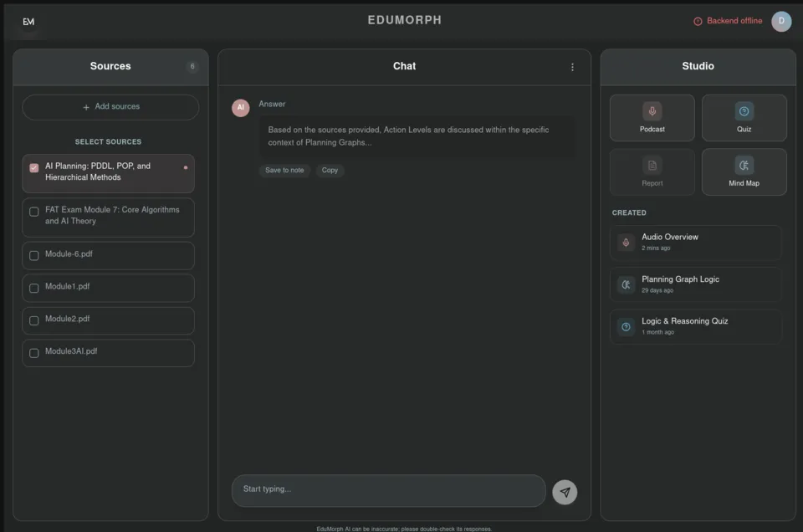Open the Chat three-dot options menu

(x=572, y=67)
